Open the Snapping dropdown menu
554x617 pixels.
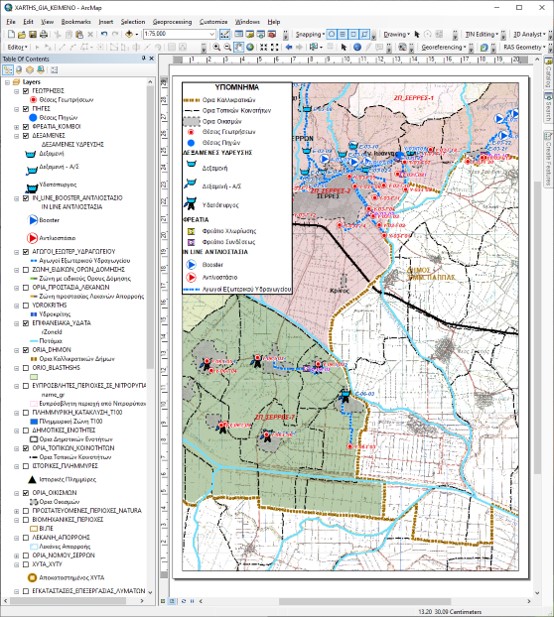[310, 35]
